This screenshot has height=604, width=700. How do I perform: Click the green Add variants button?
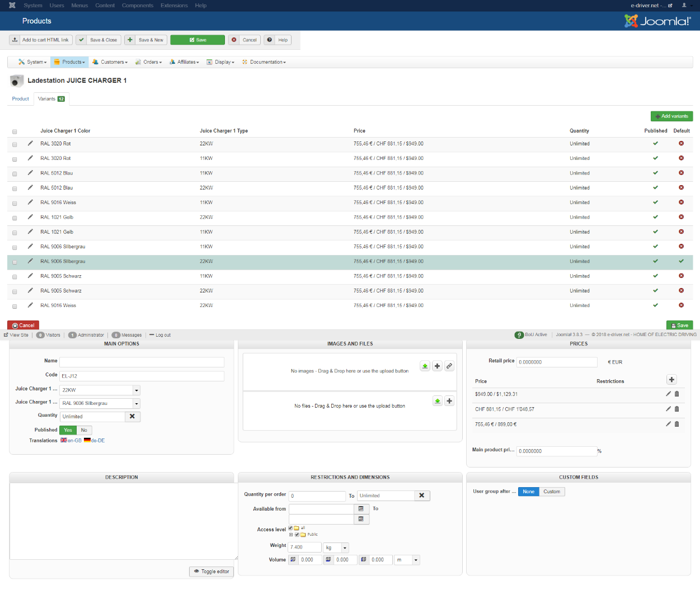point(671,116)
